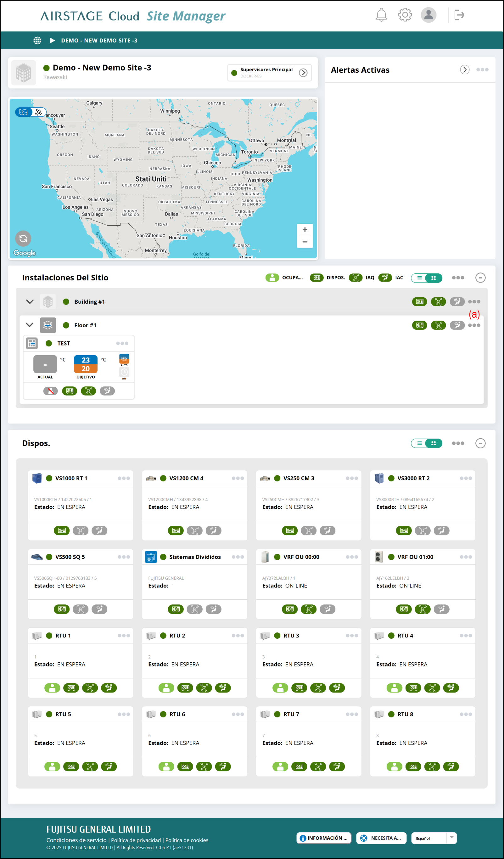The width and height of the screenshot is (504, 859).
Task: Zoom in on the map
Action: click(305, 230)
